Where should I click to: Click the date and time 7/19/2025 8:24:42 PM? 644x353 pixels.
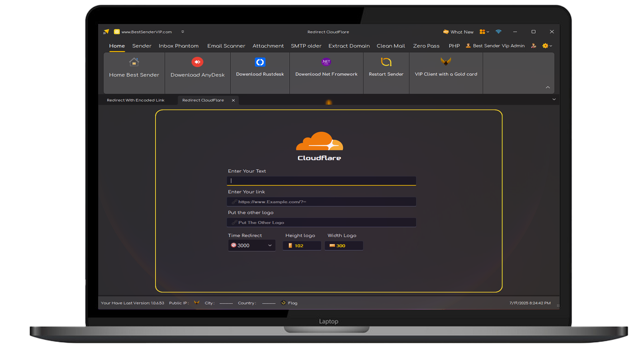tap(530, 303)
